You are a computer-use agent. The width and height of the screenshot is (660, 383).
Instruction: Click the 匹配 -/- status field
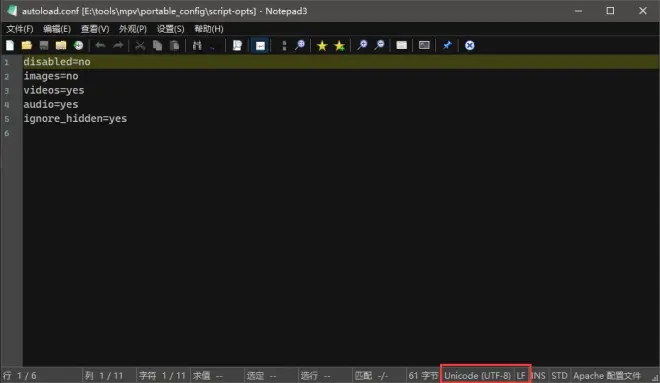pos(379,375)
